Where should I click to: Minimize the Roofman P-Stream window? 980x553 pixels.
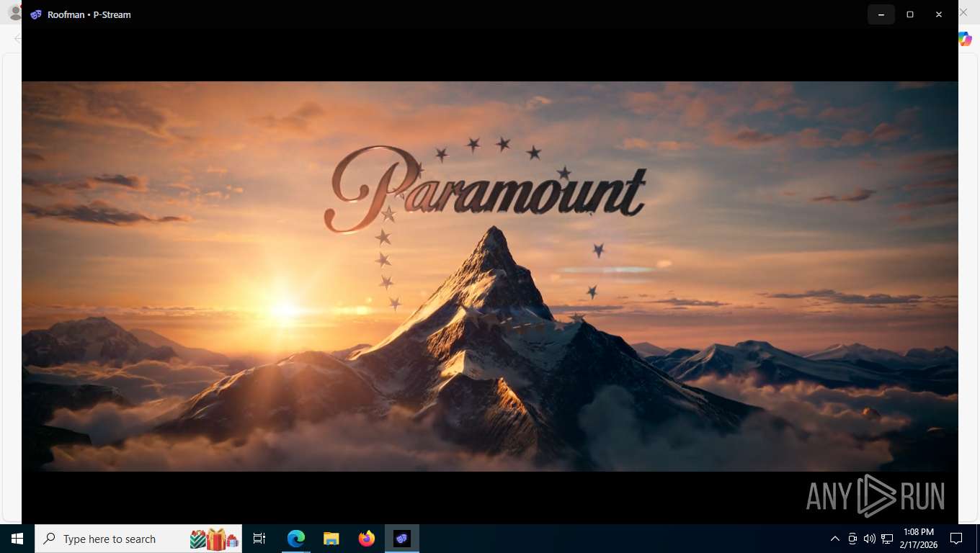[881, 14]
